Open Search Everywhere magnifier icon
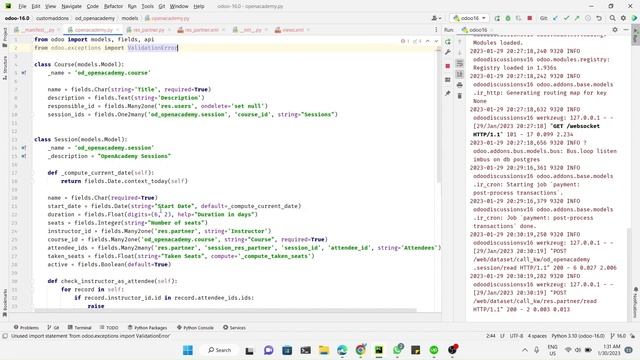The width and height of the screenshot is (640, 360). [x=613, y=18]
